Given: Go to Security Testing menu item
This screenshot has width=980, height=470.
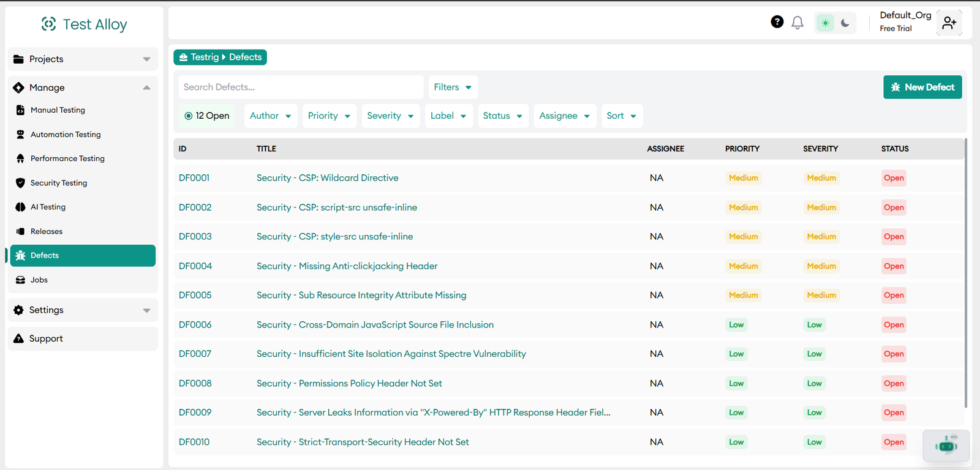Looking at the screenshot, I should point(83,183).
